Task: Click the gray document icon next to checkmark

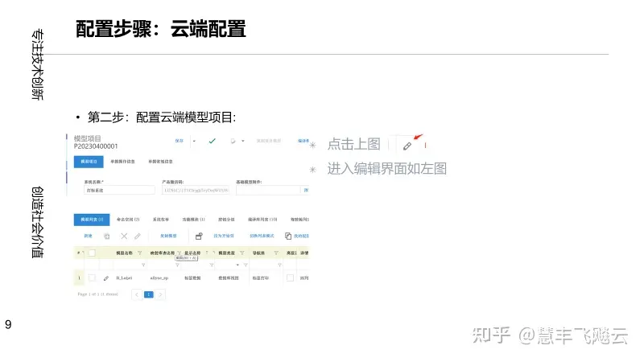Action: (x=233, y=142)
